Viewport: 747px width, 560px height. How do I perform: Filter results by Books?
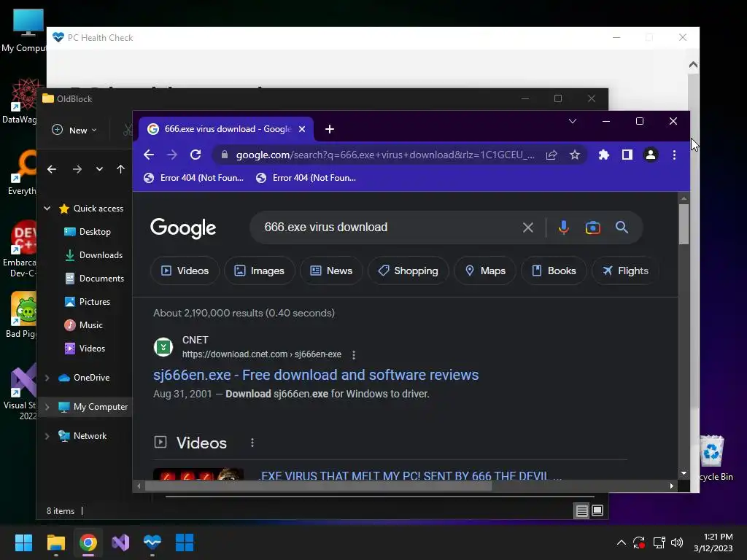554,271
